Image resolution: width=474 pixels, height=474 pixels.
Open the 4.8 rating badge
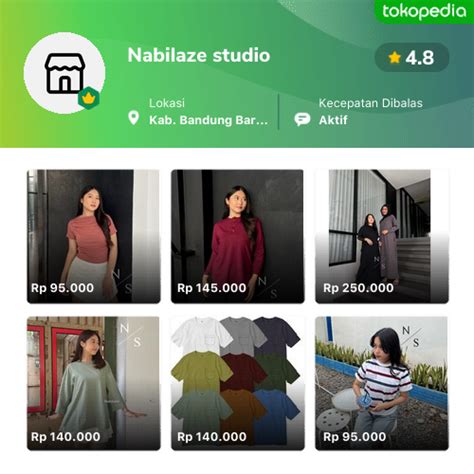[412, 57]
